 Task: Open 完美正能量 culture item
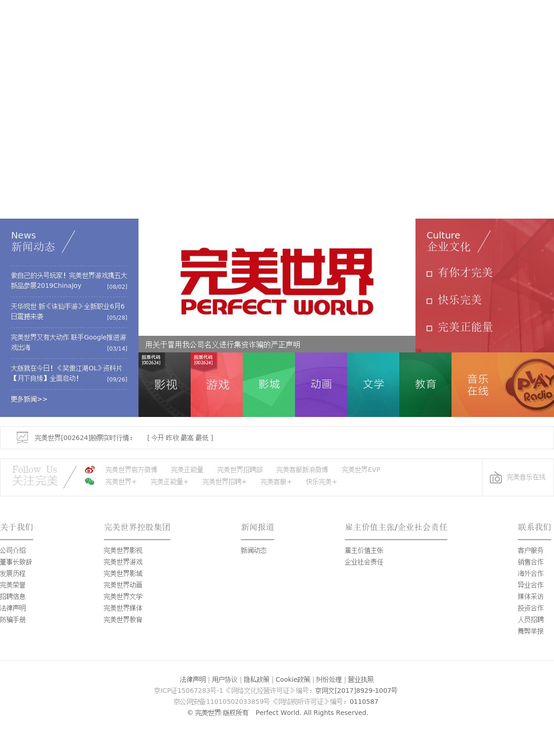click(x=465, y=327)
